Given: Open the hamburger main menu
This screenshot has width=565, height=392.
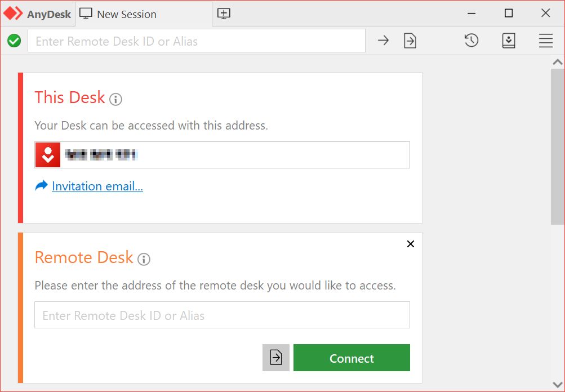Looking at the screenshot, I should click(546, 41).
